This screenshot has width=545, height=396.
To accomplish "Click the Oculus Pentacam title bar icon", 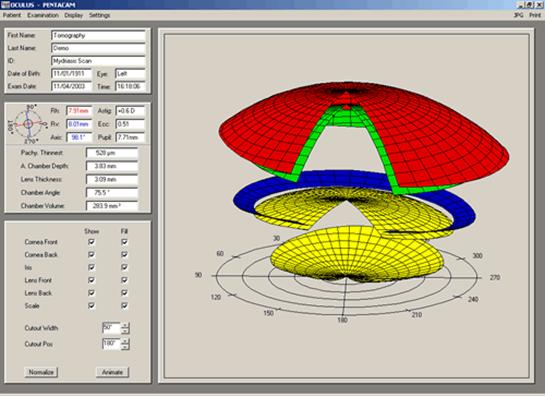I will pos(5,5).
